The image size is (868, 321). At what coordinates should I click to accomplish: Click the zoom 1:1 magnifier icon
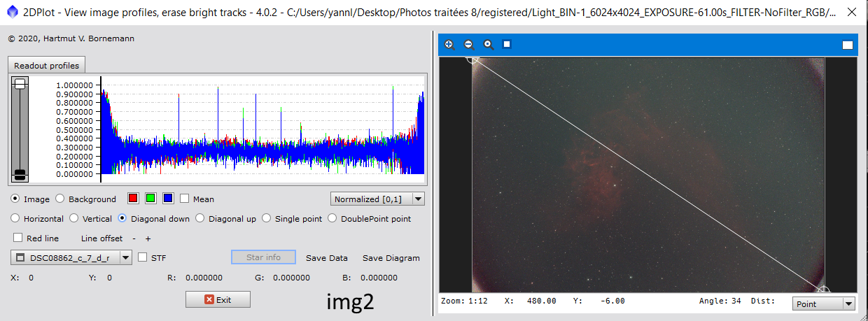click(489, 45)
